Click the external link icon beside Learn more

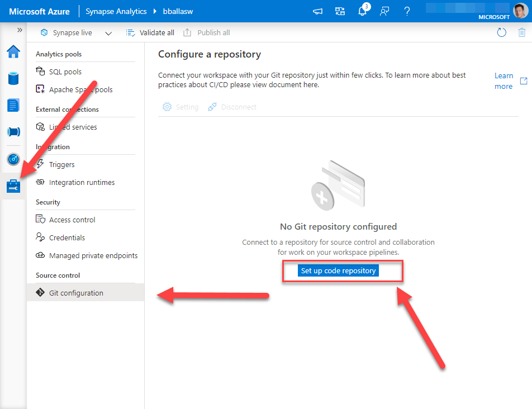[x=524, y=80]
